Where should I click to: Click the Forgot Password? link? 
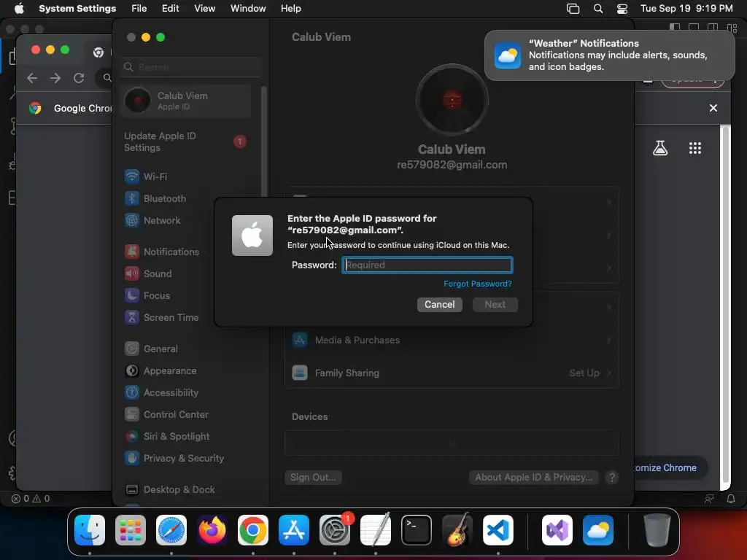pyautogui.click(x=477, y=284)
